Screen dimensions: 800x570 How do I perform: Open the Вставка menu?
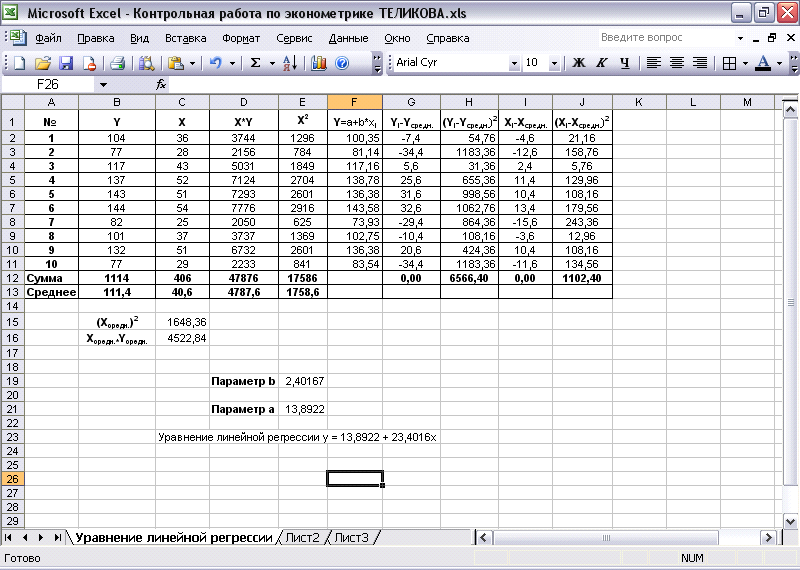pyautogui.click(x=186, y=38)
